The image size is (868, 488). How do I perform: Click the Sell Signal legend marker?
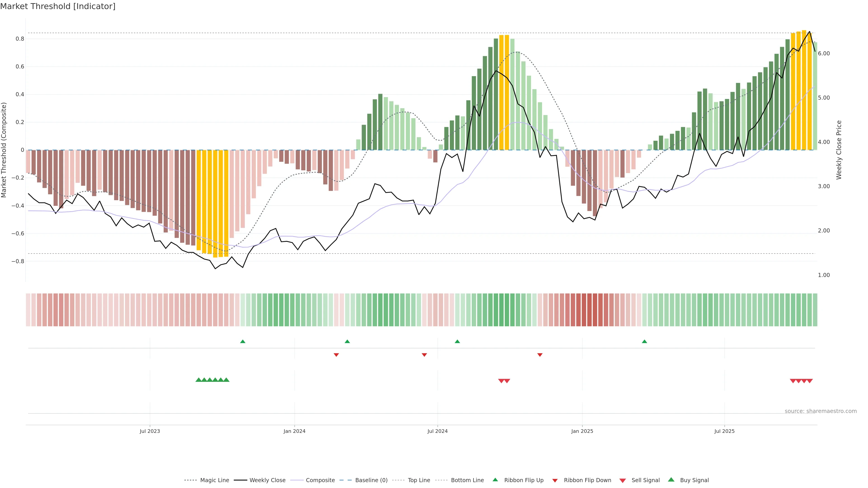point(623,481)
